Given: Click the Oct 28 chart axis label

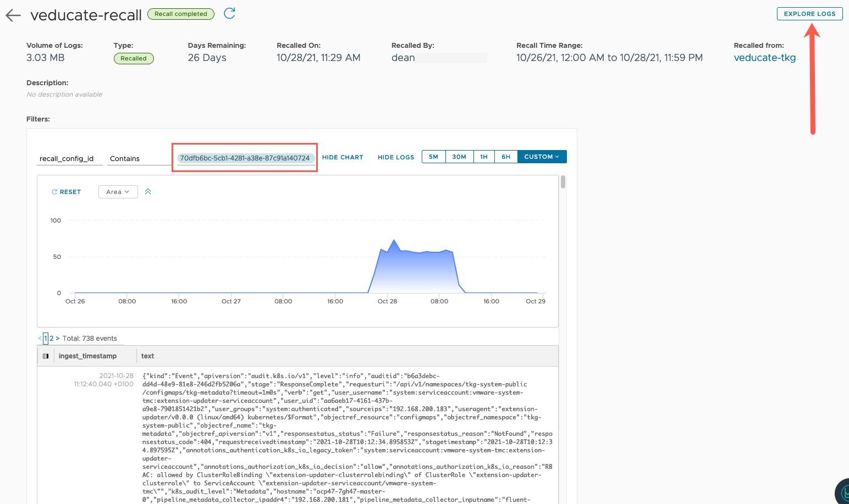Looking at the screenshot, I should (387, 301).
